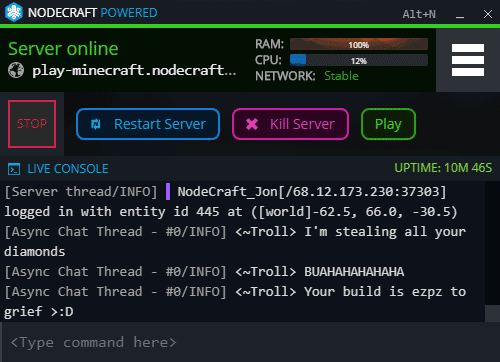Click the BUAHAHAHAHAHA chat line
Screen dimensions: 500x362
204,272
